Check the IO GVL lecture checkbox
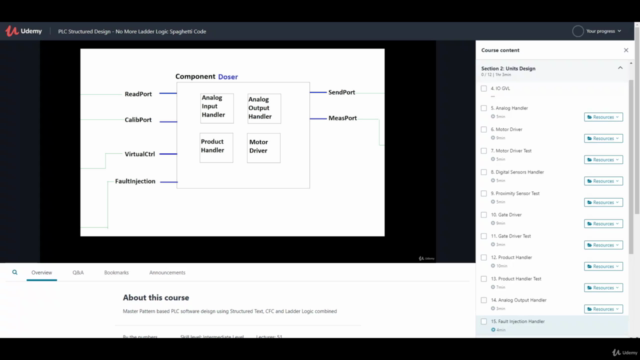 point(484,88)
